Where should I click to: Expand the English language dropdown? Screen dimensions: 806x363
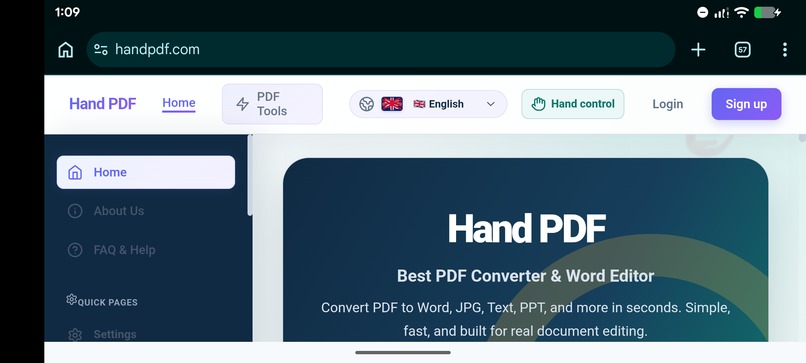pos(428,104)
